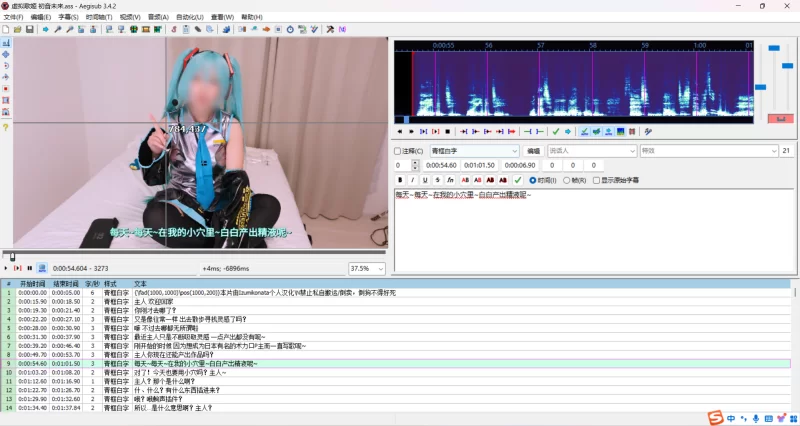Toggle audio auto-scroll
Image resolution: width=800 pixels, height=426 pixels.
pyautogui.click(x=608, y=132)
